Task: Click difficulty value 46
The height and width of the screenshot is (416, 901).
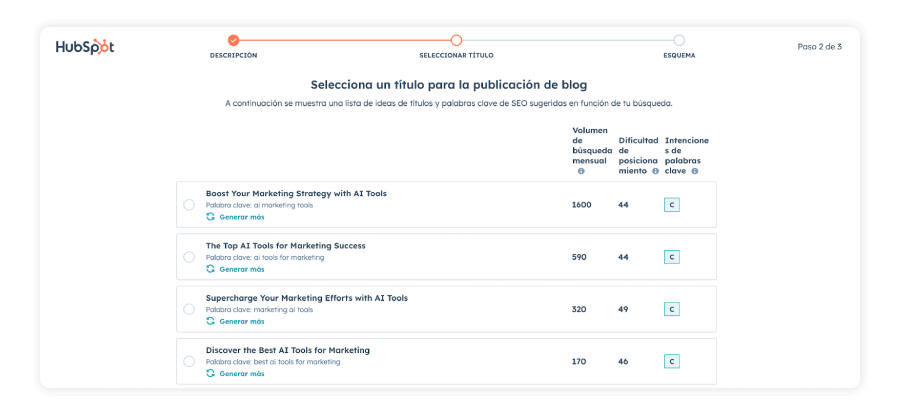Action: (623, 361)
